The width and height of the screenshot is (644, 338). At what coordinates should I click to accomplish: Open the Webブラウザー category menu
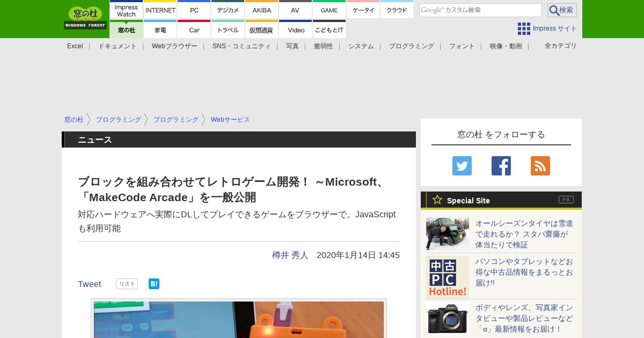pos(174,46)
